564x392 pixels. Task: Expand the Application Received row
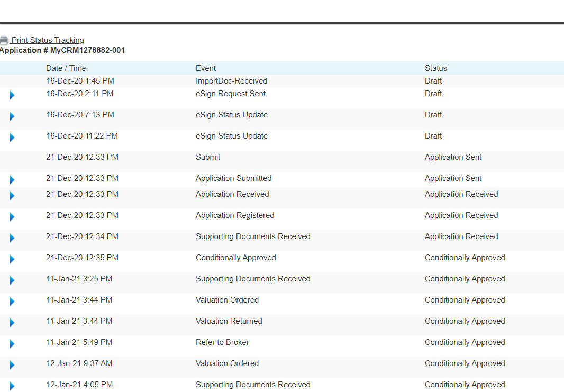11,196
